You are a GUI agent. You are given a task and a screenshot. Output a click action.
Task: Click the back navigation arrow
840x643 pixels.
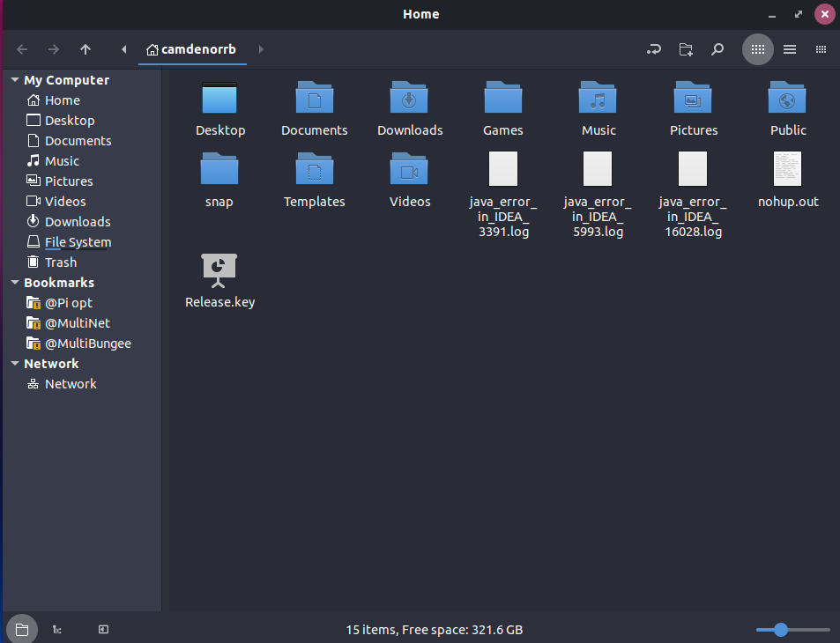(23, 49)
